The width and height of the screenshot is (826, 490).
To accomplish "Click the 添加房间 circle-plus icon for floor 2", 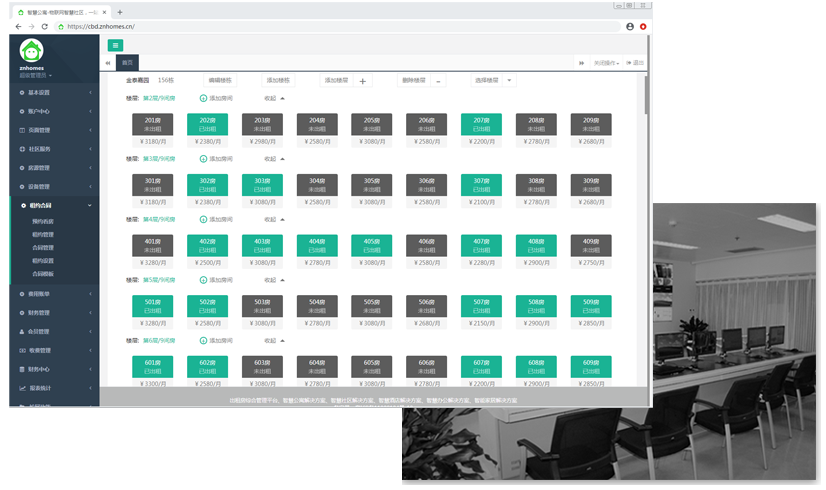I will tap(203, 98).
